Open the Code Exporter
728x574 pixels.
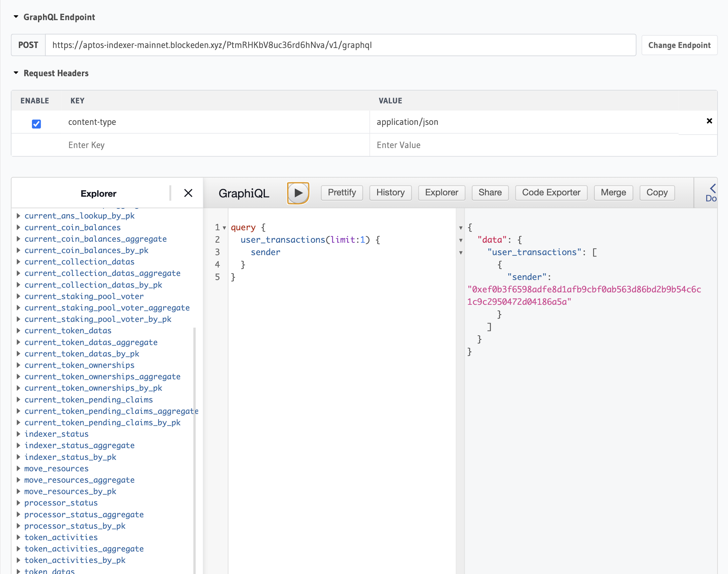coord(551,193)
